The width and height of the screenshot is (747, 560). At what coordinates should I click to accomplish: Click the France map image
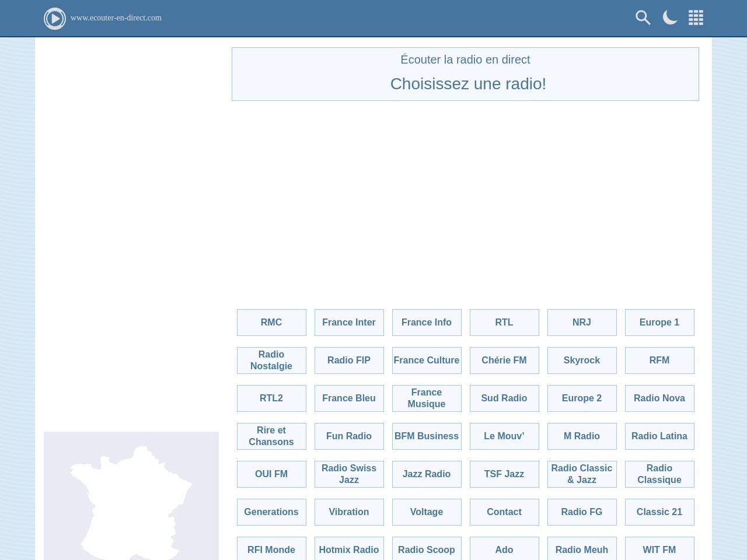point(131,496)
